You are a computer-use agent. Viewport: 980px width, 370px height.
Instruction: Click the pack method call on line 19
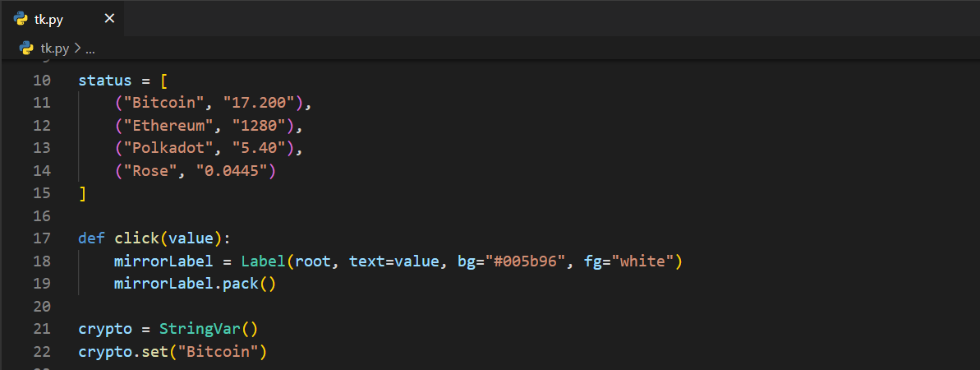[x=240, y=284]
